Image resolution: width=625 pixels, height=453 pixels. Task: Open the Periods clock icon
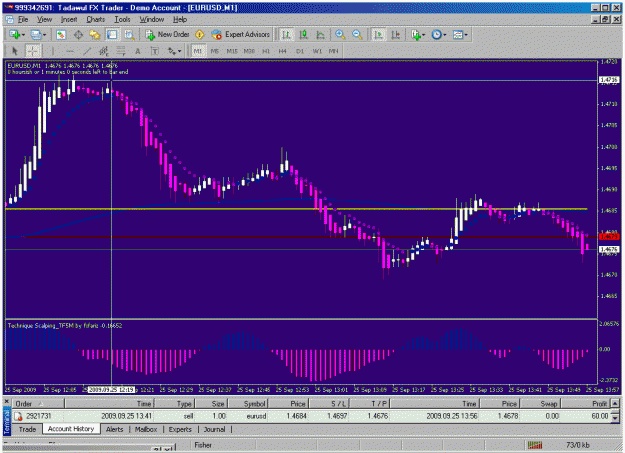coord(437,35)
